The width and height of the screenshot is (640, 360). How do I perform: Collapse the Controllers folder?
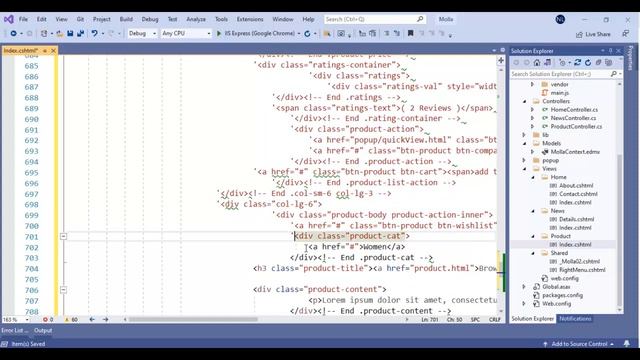[x=525, y=101]
